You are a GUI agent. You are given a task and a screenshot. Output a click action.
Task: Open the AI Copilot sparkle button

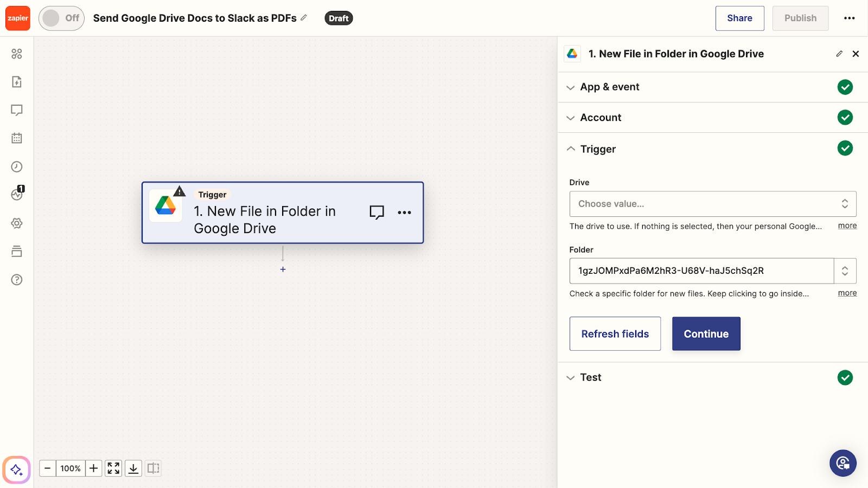pos(16,470)
